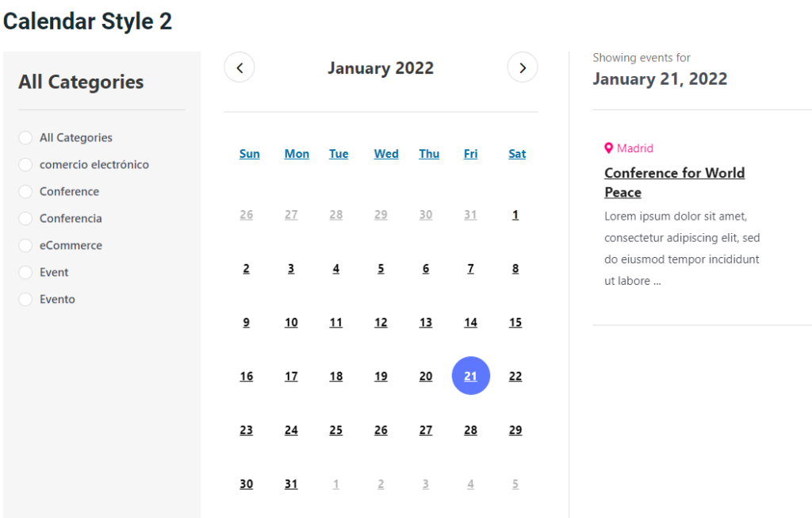Select the Conferencia radio button
The height and width of the screenshot is (518, 812).
click(25, 219)
